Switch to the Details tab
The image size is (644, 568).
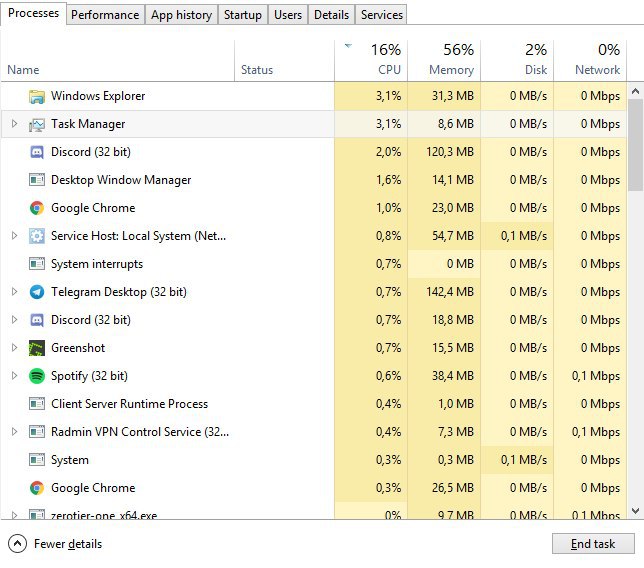331,15
